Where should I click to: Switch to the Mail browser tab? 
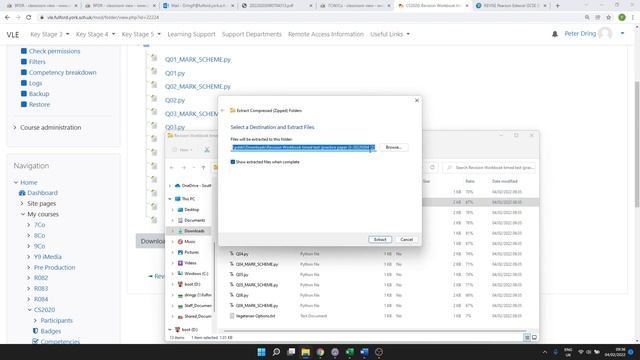(x=198, y=6)
